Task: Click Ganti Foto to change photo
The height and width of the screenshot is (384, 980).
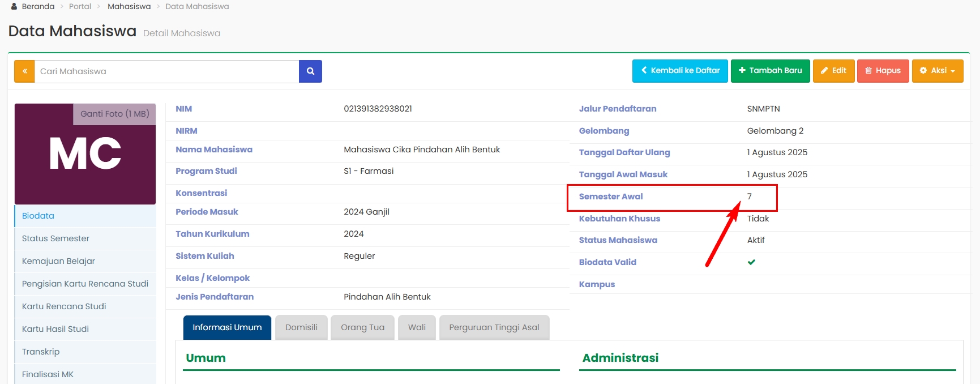Action: [x=114, y=114]
